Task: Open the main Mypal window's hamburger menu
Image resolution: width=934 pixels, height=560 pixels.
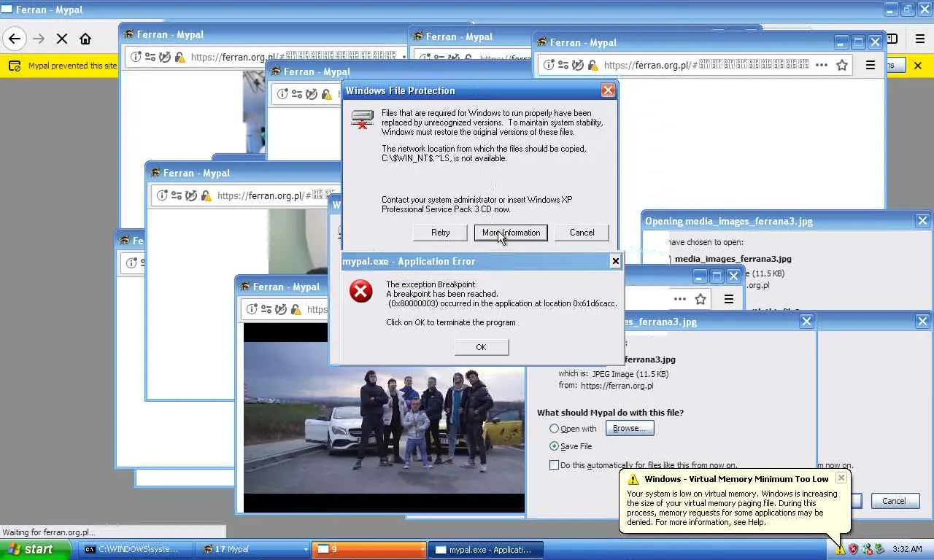Action: tap(919, 39)
